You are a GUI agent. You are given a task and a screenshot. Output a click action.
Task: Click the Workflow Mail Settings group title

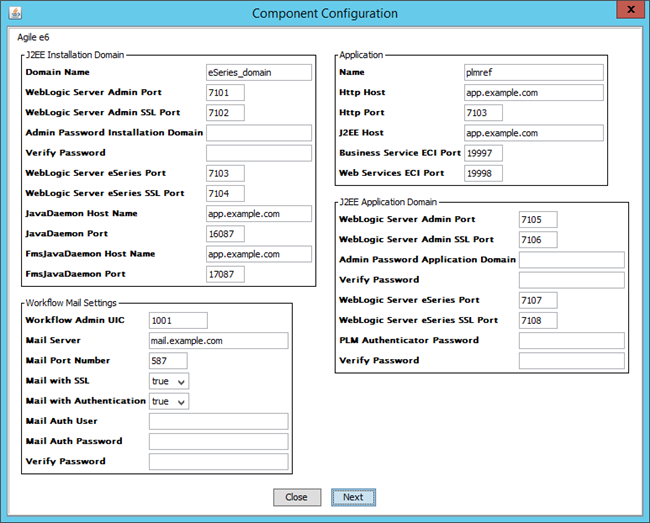click(71, 303)
